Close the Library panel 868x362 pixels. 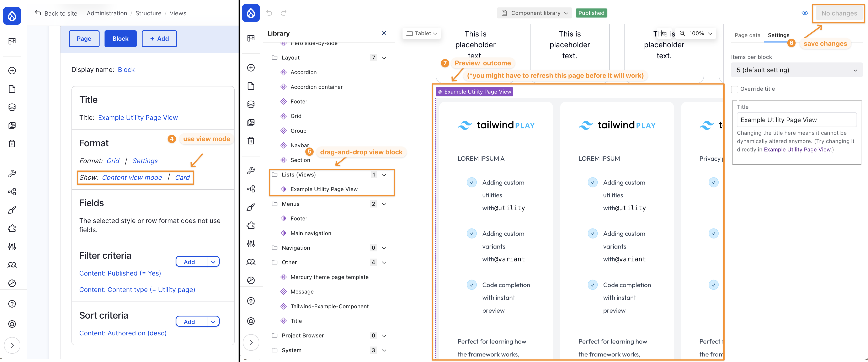coord(384,33)
